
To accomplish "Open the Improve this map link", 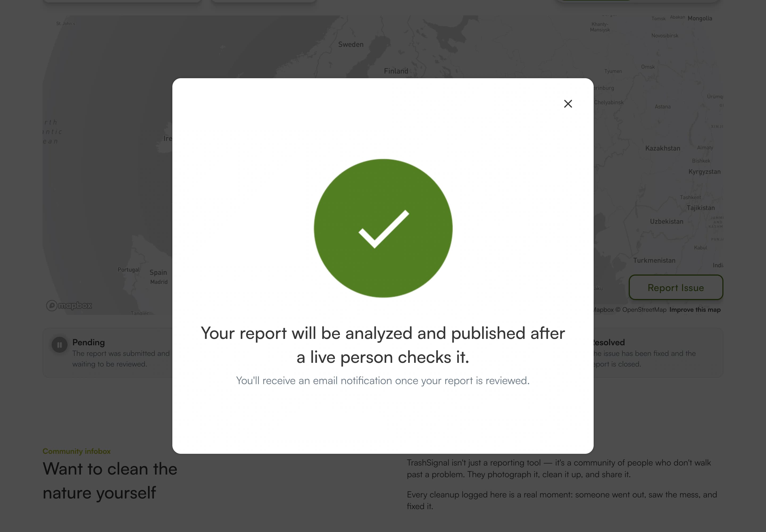I will click(695, 310).
